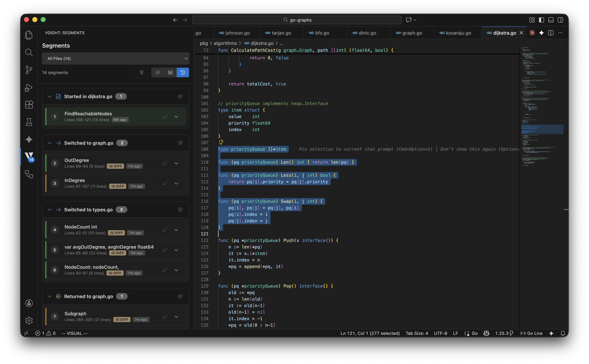Click the copy icon next to Started in dijkstra.go
Screen dimensions: 589x364
click(180, 97)
